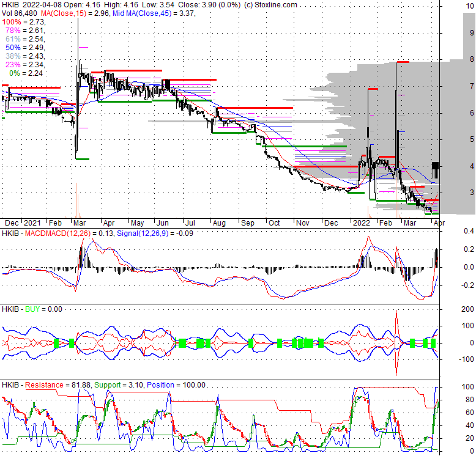
Task: Click the 50% = 2.49 Fibonacci level
Action: [25, 47]
